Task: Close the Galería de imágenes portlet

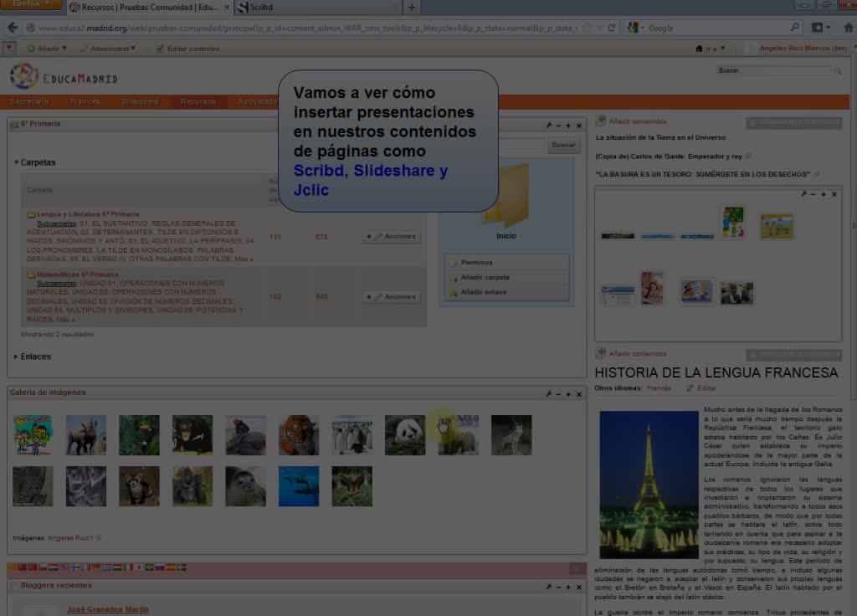Action: pos(579,394)
